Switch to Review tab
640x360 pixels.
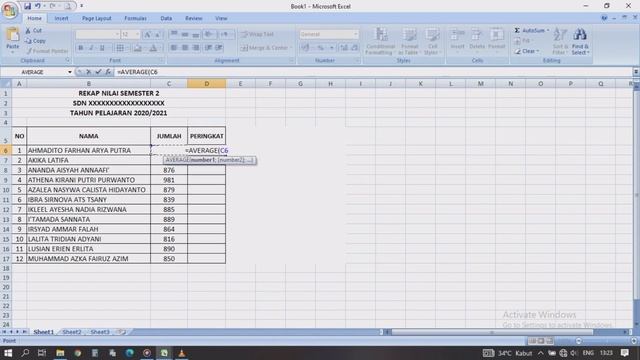click(193, 18)
